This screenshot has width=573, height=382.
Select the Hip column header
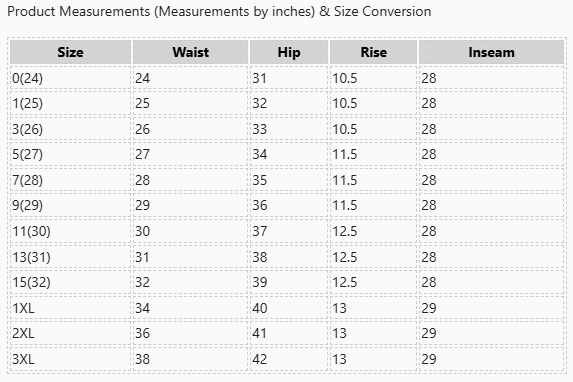pyautogui.click(x=289, y=52)
